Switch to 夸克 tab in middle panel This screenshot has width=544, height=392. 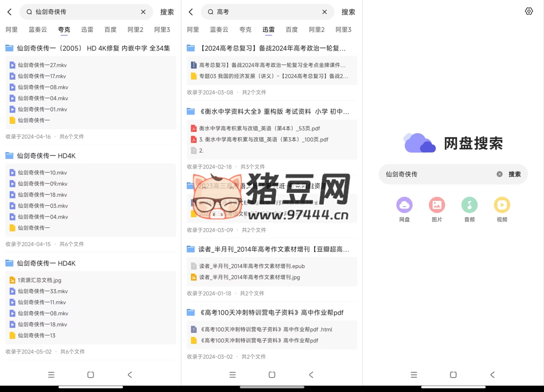pyautogui.click(x=245, y=30)
